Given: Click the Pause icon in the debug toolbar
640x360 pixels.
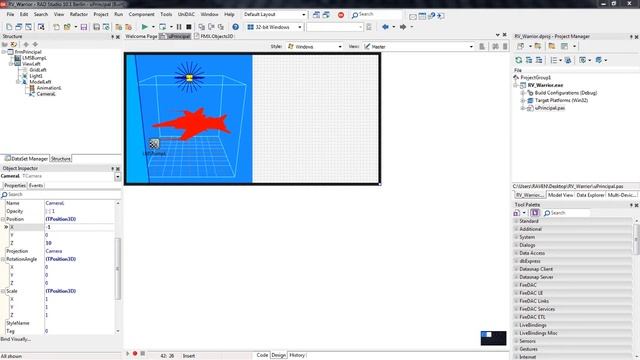Looking at the screenshot, I should coord(179,27).
